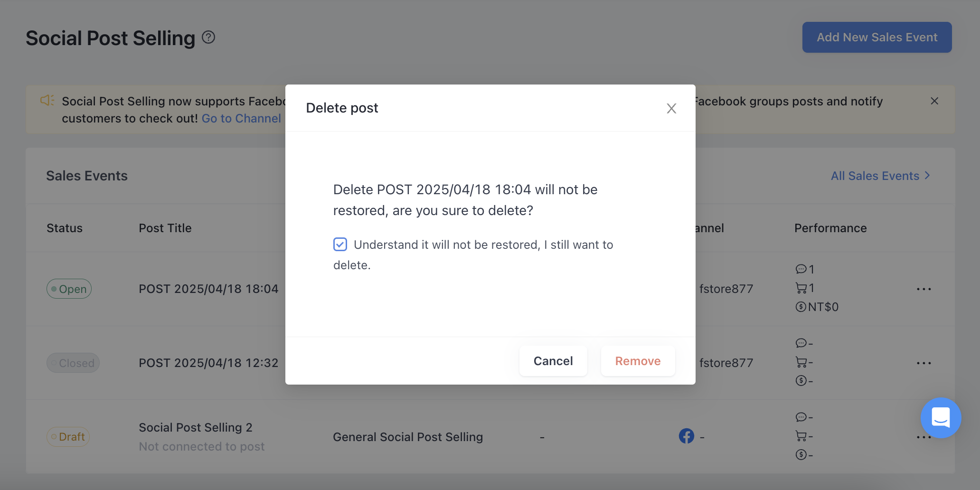Click the Closed status badge
Viewport: 980px width, 490px height.
73,363
